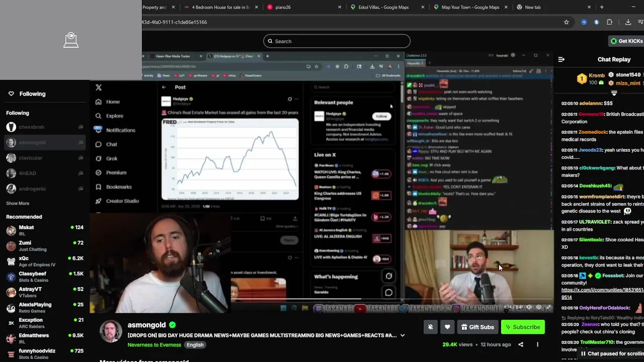Click username Dovahkush45 in chat replay

(x=594, y=186)
